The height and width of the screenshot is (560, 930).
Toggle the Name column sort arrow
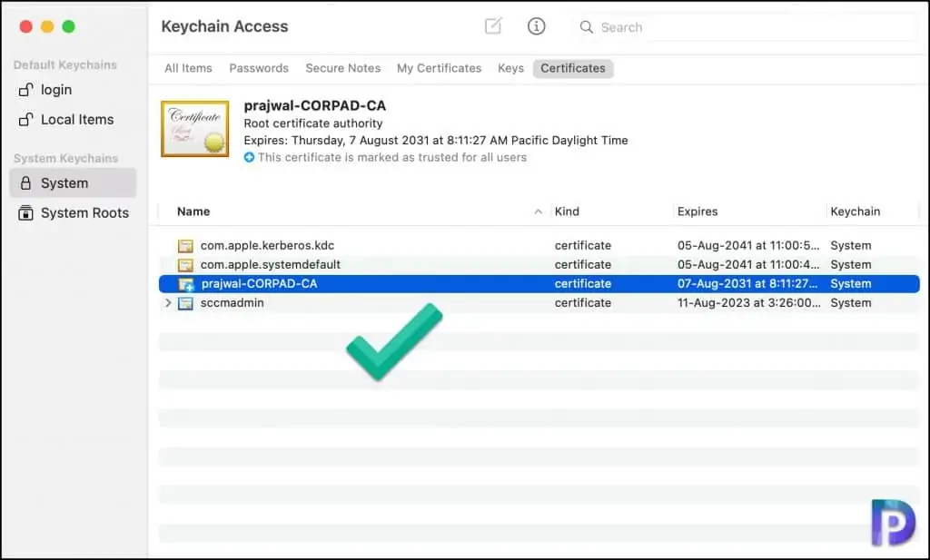point(538,211)
